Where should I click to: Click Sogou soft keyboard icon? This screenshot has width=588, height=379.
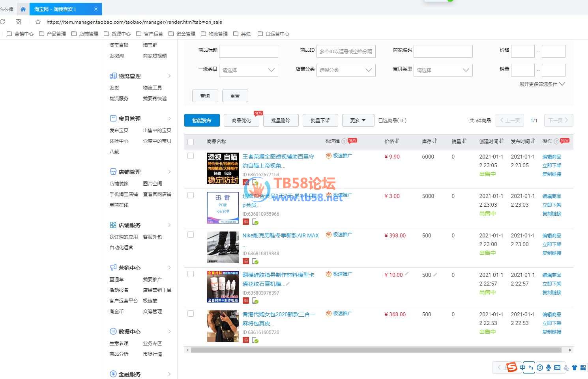tap(557, 368)
